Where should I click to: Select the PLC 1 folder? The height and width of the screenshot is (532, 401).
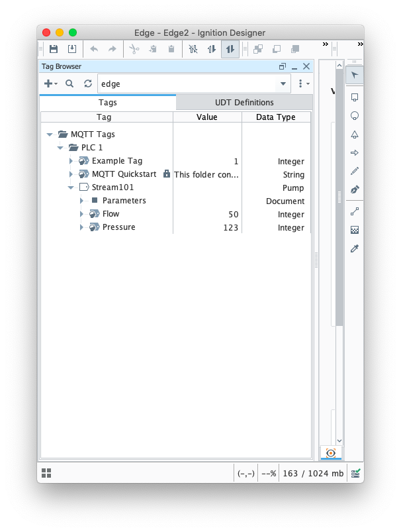click(x=92, y=148)
